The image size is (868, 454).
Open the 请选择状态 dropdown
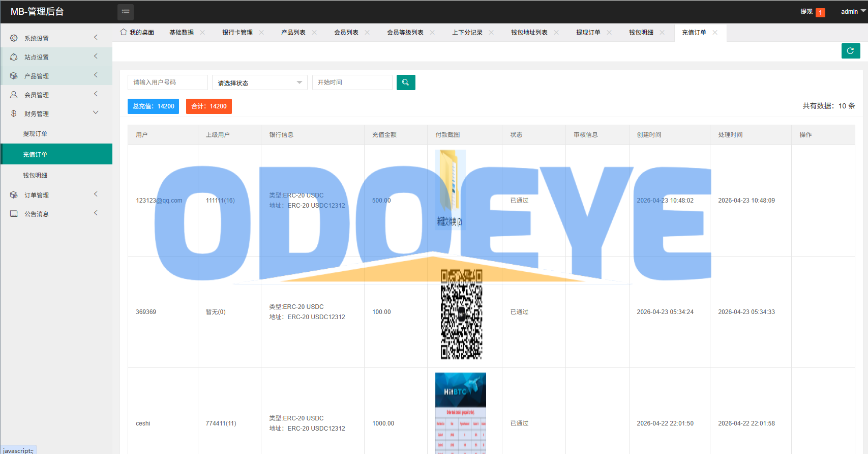point(259,82)
